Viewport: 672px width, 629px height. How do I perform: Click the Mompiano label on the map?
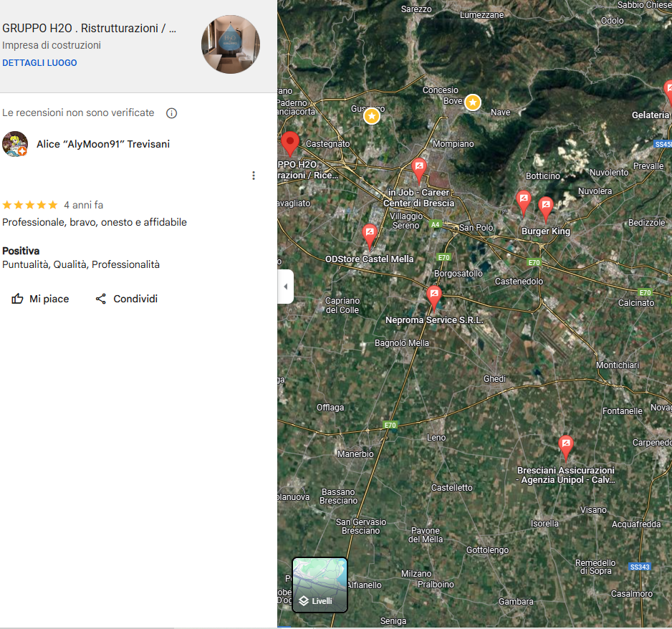coord(453,144)
